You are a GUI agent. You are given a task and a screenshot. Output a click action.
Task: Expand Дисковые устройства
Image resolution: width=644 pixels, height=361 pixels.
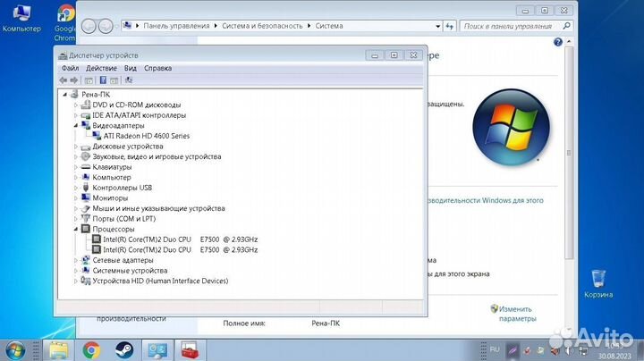pos(75,147)
